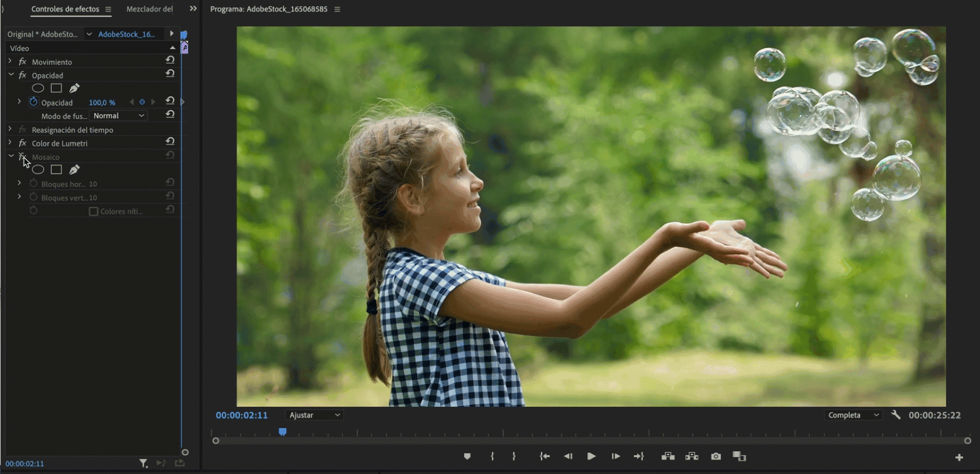This screenshot has height=474, width=980.
Task: Reset the Color de Lumetri effect
Action: [x=170, y=142]
